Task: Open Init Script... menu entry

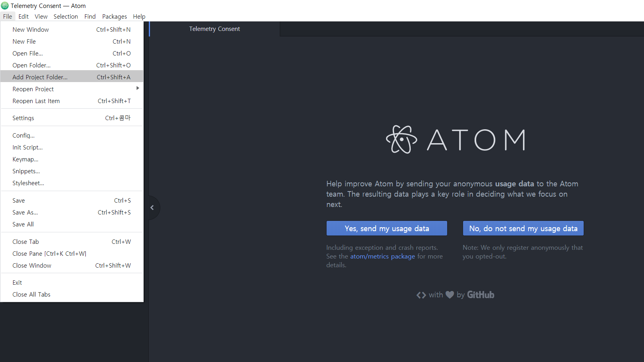Action: [72, 147]
